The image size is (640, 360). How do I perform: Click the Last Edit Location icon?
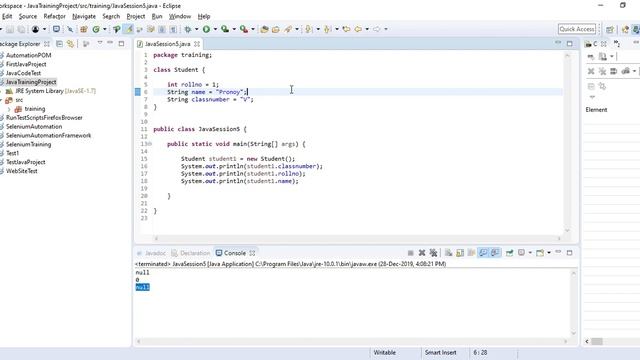click(x=347, y=29)
